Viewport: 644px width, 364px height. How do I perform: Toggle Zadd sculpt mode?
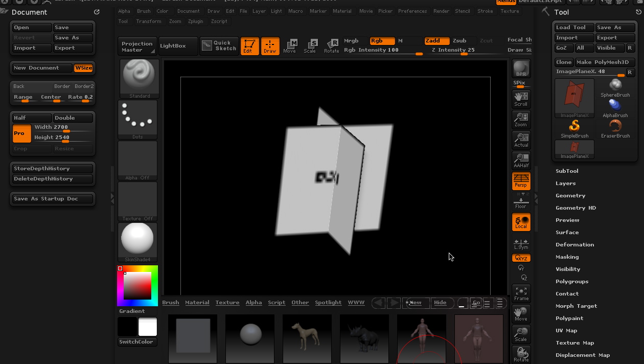437,41
